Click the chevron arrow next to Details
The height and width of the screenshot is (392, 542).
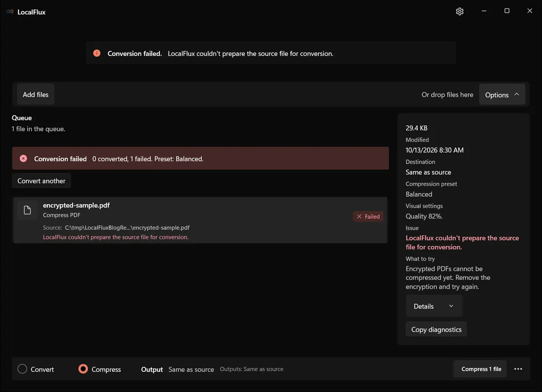coord(451,306)
